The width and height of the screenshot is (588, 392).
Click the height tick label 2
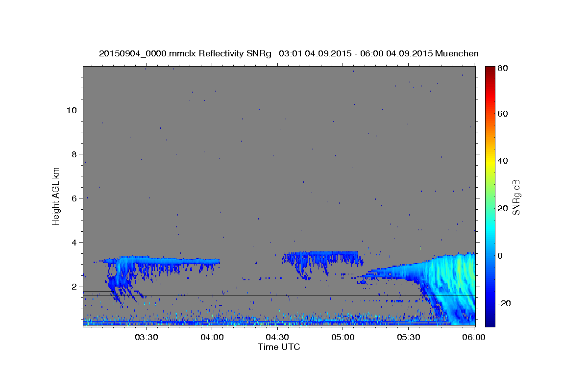[74, 286]
